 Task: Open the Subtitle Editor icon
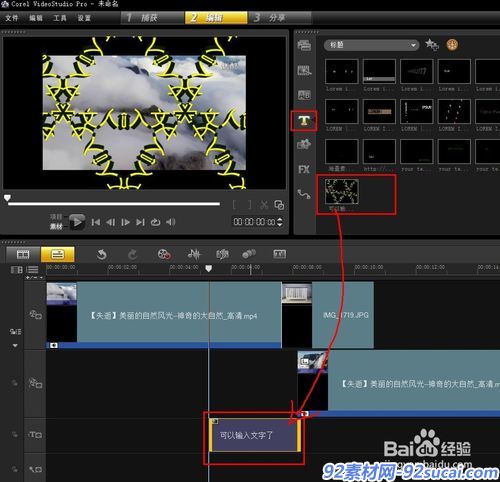279,254
